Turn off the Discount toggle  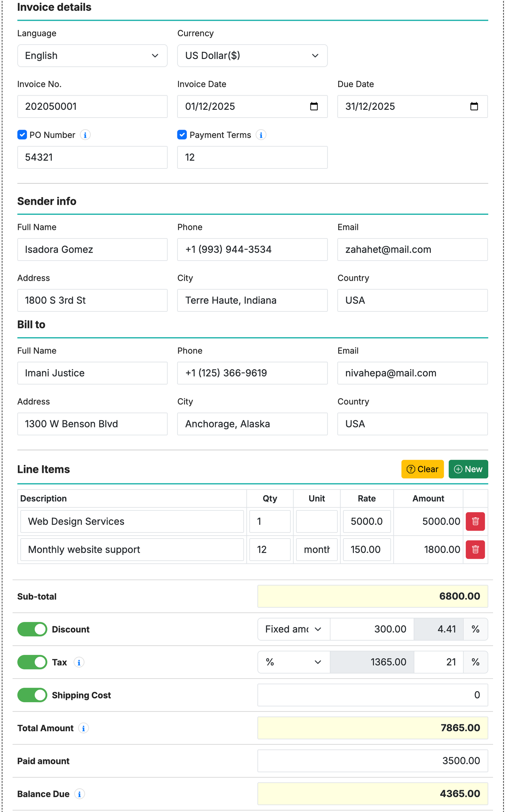point(32,629)
